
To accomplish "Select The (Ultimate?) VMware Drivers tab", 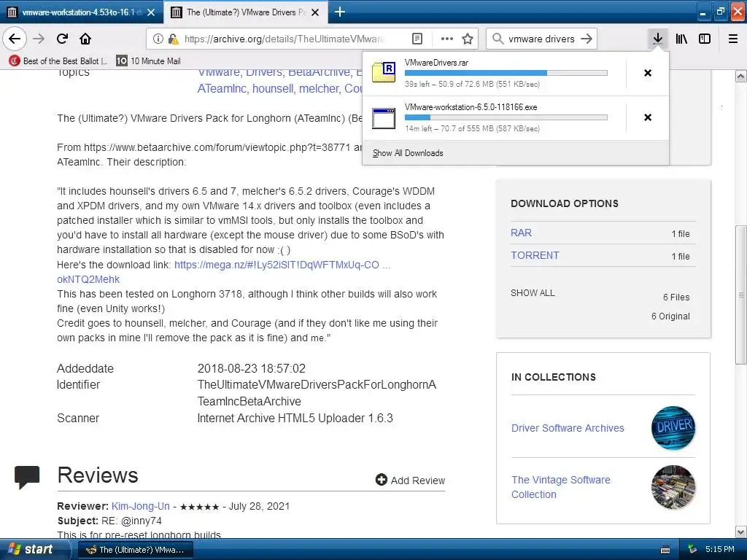I will (245, 12).
